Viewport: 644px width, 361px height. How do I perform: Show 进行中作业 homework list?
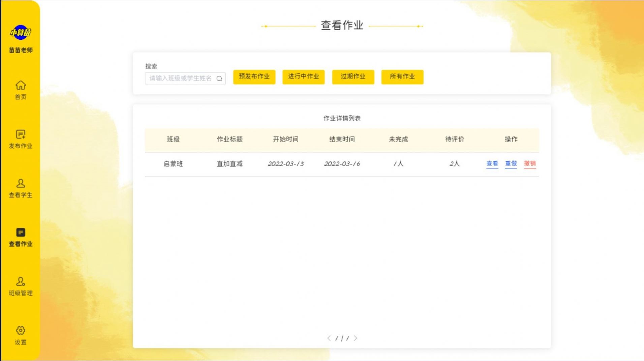click(303, 77)
